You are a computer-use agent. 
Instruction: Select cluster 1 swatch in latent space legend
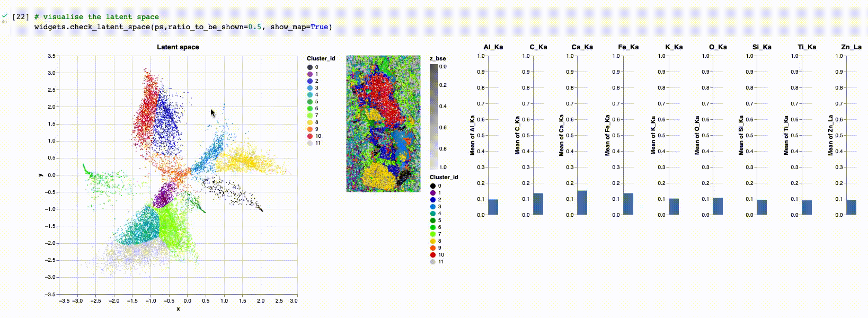click(x=310, y=74)
